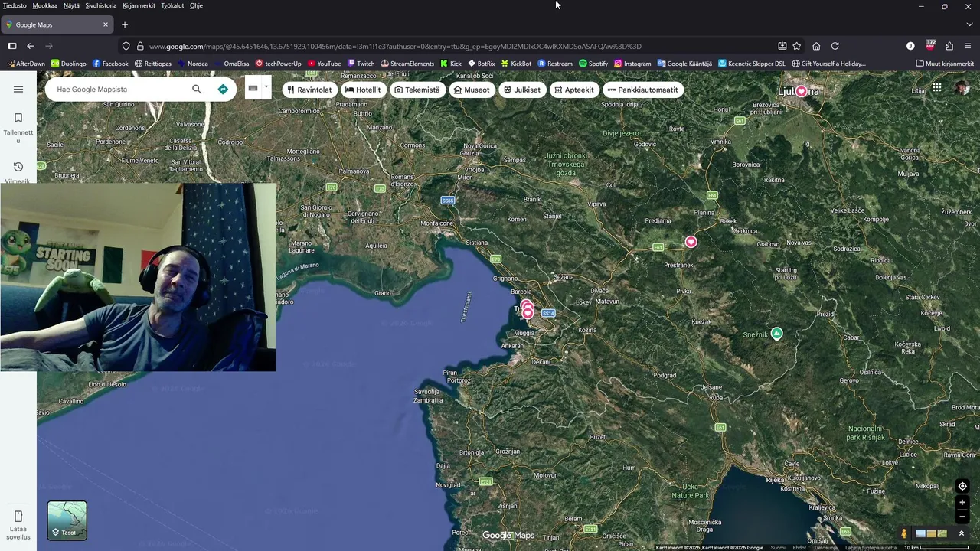980x551 pixels.
Task: Click the adblock extension with 172 badge
Action: (930, 45)
